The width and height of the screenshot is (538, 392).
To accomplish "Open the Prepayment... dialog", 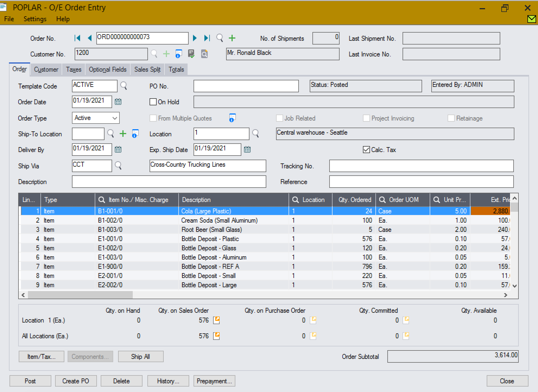I will (x=214, y=381).
